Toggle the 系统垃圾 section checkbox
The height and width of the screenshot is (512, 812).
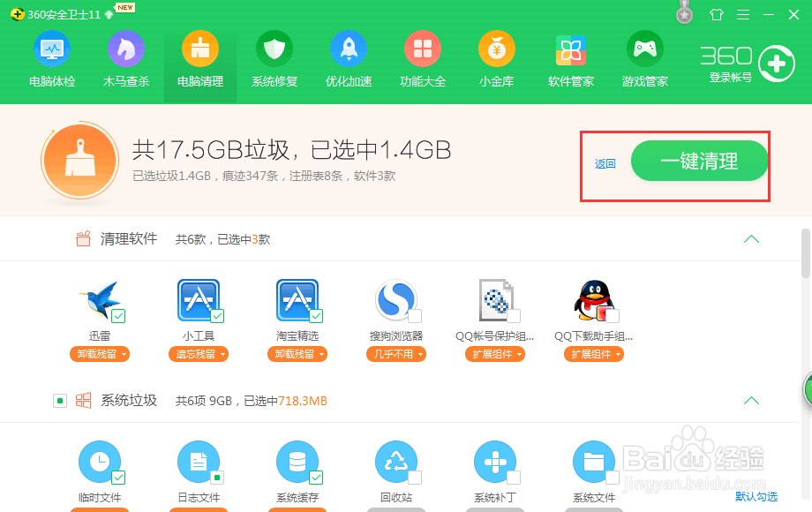click(60, 401)
